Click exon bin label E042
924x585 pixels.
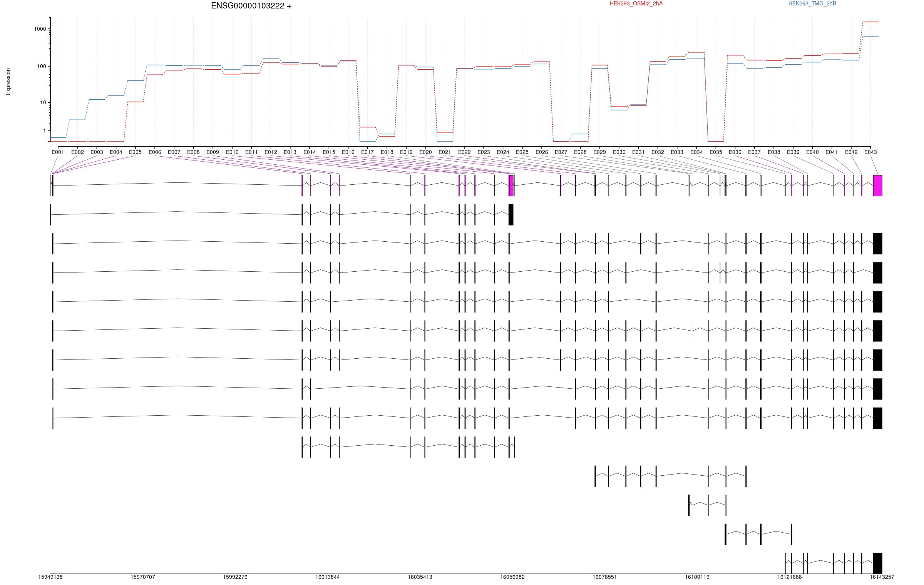tap(851, 152)
